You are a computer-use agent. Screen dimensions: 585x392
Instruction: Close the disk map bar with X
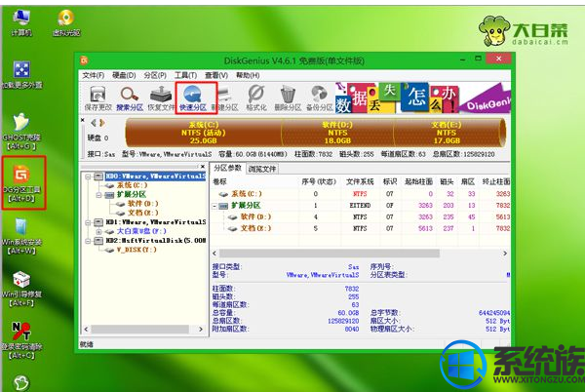(83, 120)
